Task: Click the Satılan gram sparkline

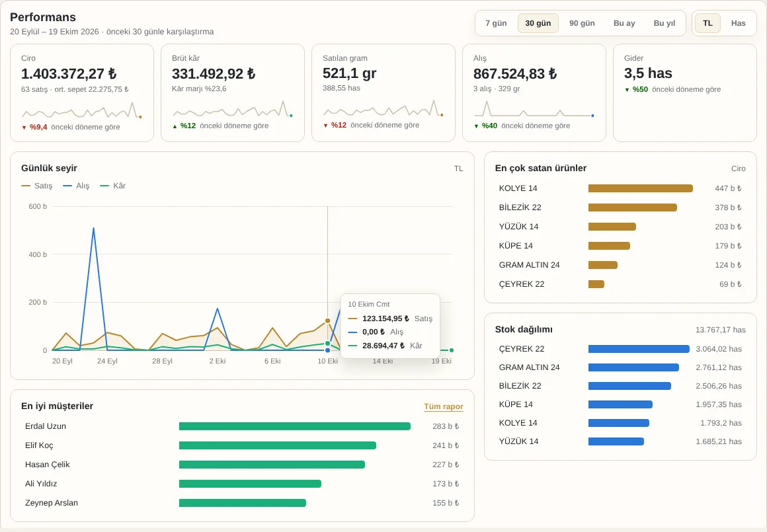Action: point(383,108)
